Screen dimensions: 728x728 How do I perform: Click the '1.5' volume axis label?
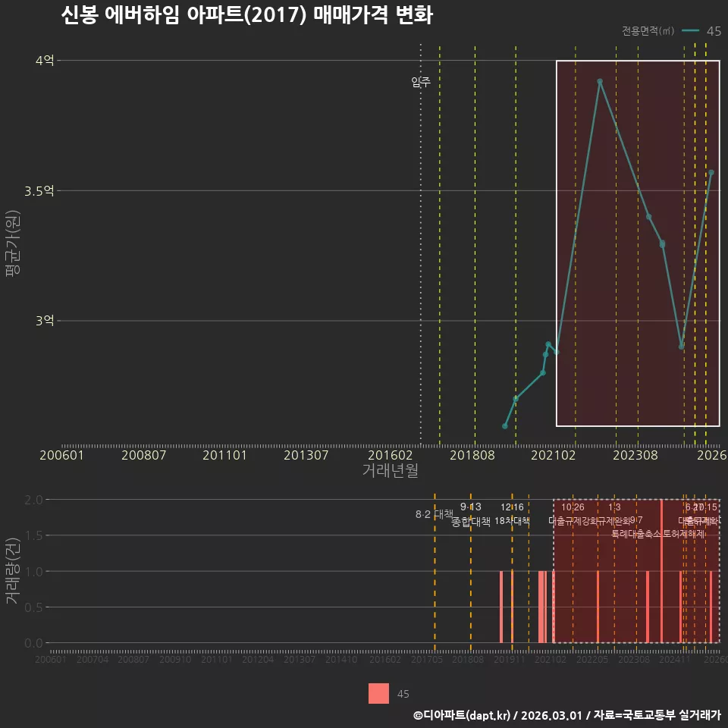pos(33,535)
